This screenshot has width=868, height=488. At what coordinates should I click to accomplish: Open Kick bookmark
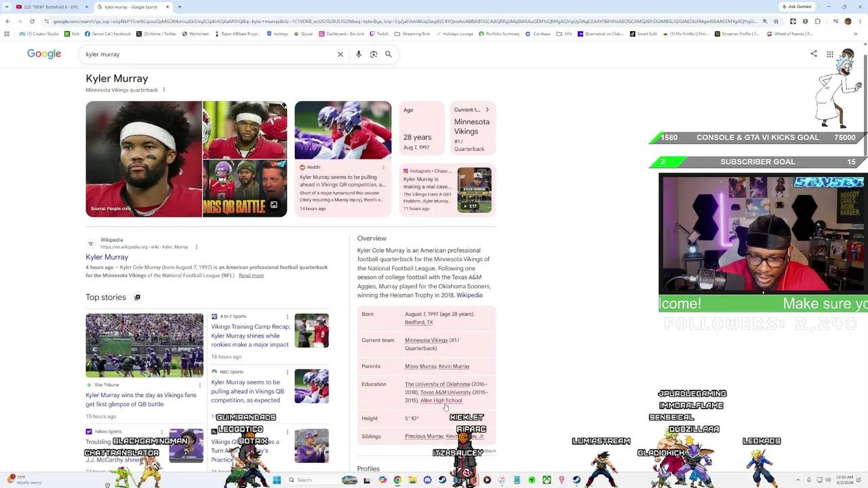72,34
